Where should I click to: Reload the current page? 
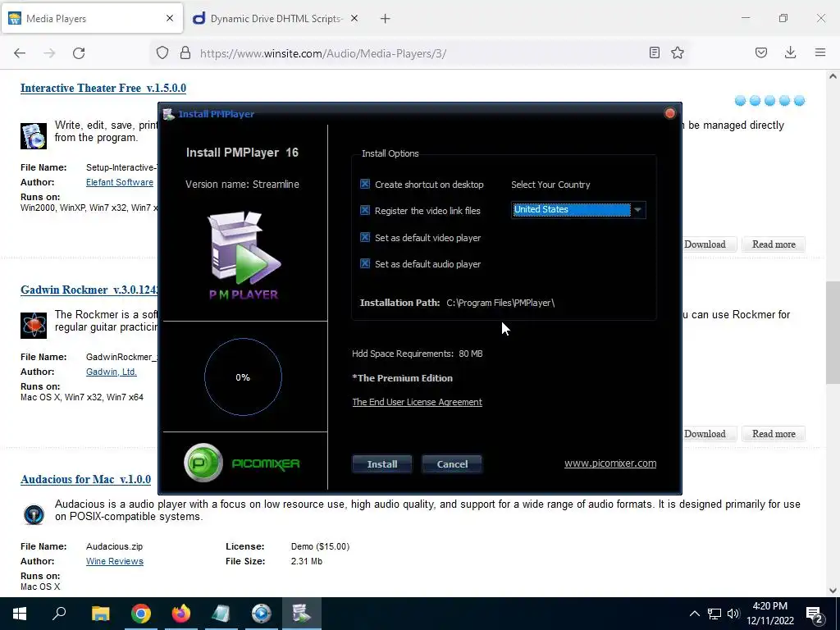tap(79, 53)
